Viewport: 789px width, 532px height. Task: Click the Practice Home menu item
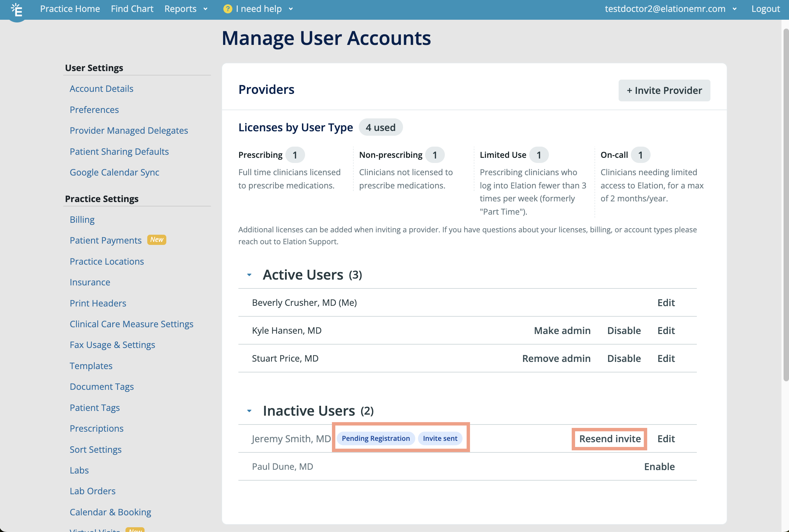tap(70, 8)
